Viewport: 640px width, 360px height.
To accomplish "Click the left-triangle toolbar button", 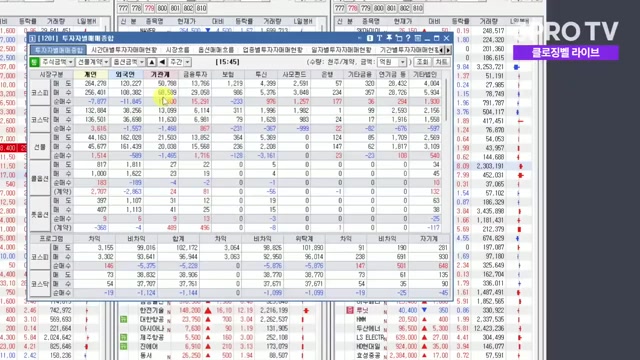I will (x=162, y=62).
